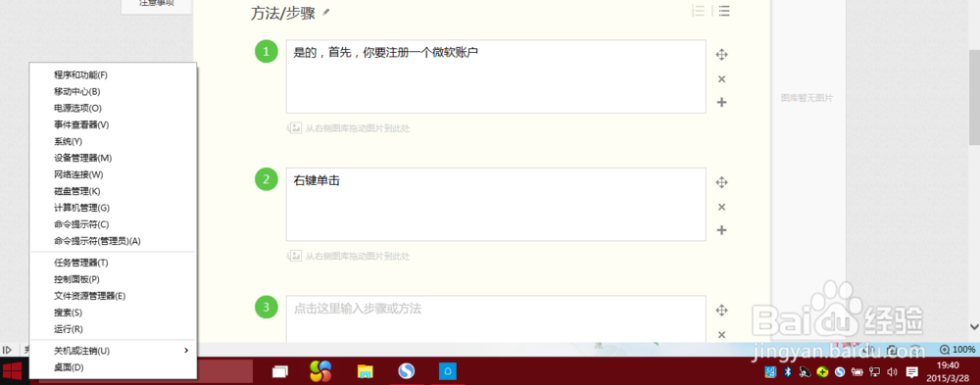Open the Action Center notification icon
The width and height of the screenshot is (980, 385).
(x=911, y=372)
